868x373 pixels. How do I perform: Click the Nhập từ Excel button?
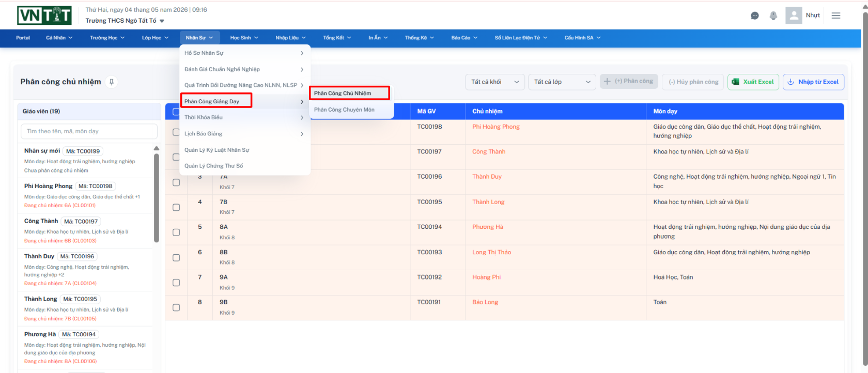pos(814,82)
